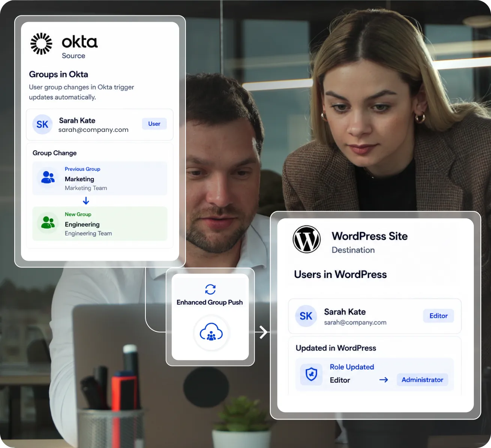The width and height of the screenshot is (491, 448).
Task: Click the Marketing group name
Action: pyautogui.click(x=79, y=179)
